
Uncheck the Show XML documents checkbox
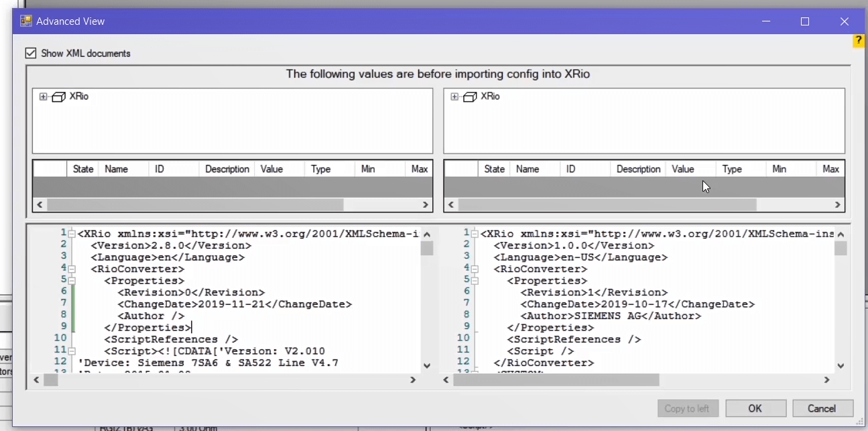tap(30, 53)
